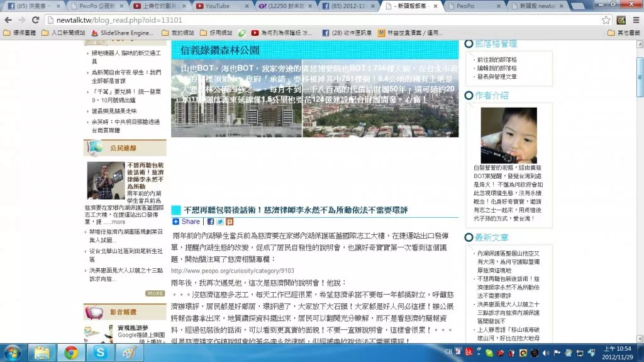Click the orange Plurk share icon
Viewport: 644px width, 362px height.
230,222
